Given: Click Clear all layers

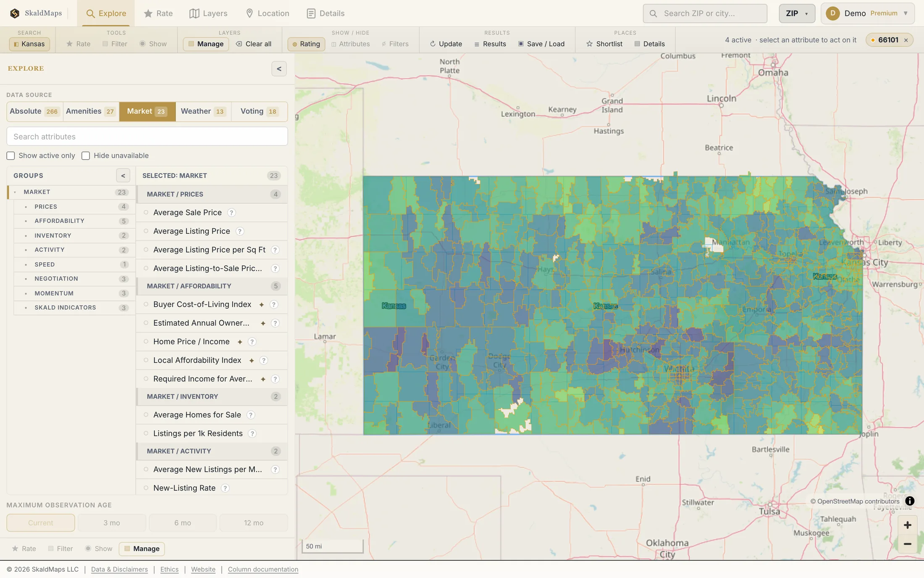Looking at the screenshot, I should (x=254, y=44).
